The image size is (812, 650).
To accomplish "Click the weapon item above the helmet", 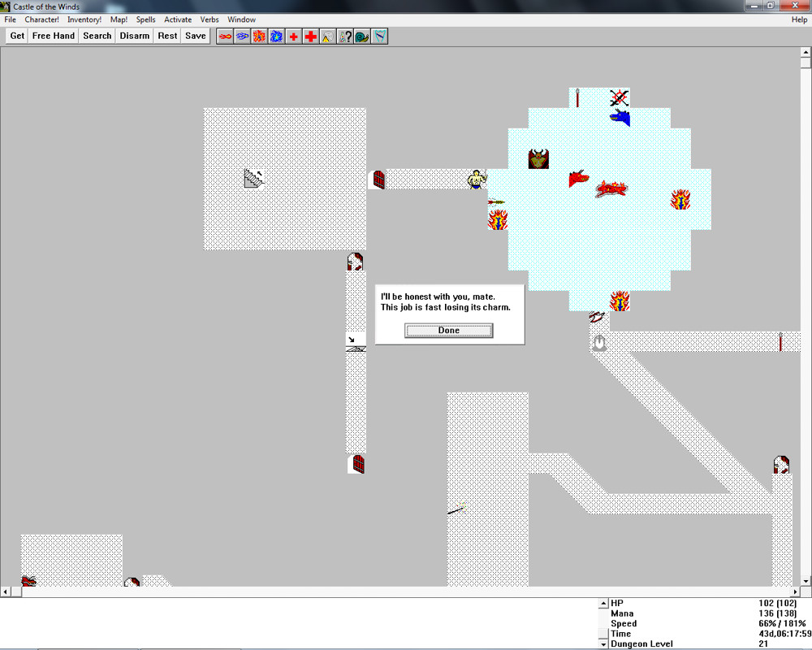I will tap(597, 317).
